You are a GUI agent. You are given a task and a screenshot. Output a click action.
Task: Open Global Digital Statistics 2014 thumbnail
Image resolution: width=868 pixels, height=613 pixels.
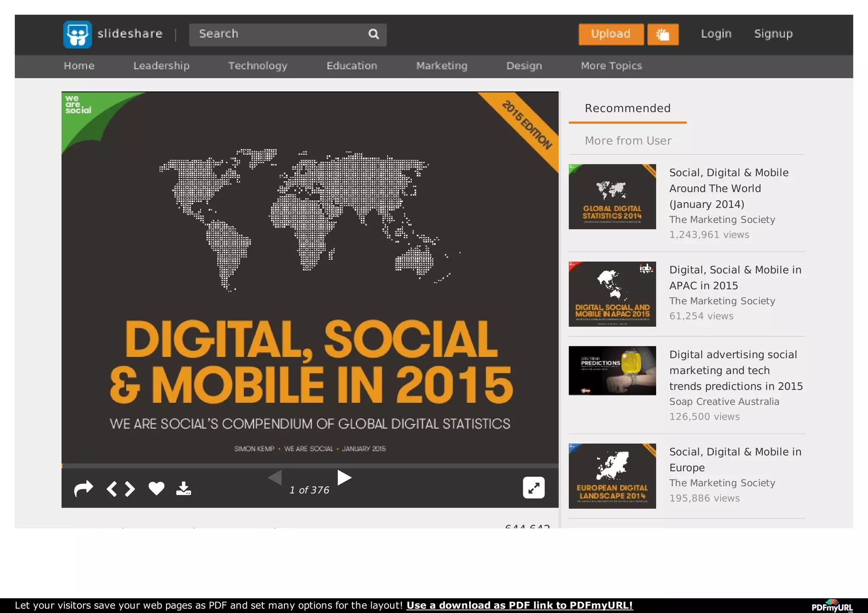[612, 197]
